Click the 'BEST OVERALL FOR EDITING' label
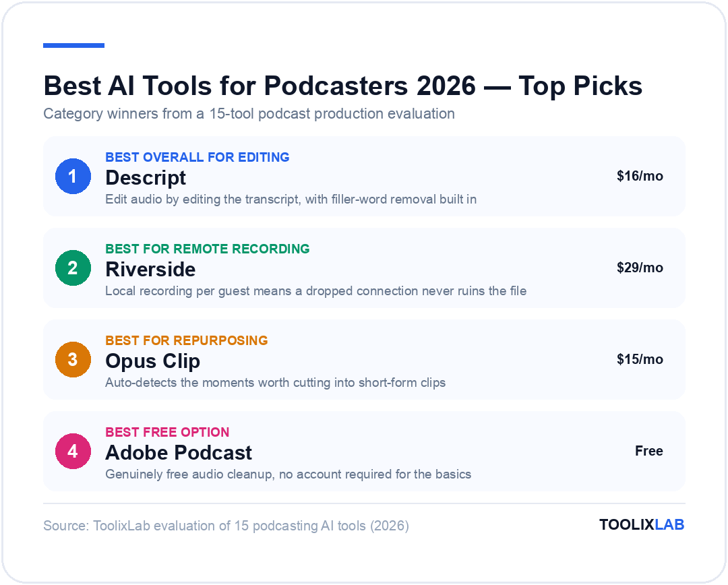 [198, 158]
